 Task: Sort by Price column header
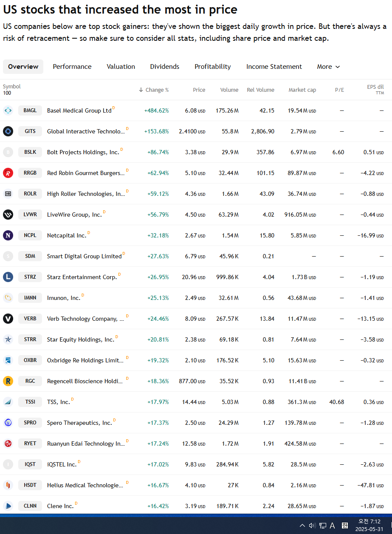(199, 90)
